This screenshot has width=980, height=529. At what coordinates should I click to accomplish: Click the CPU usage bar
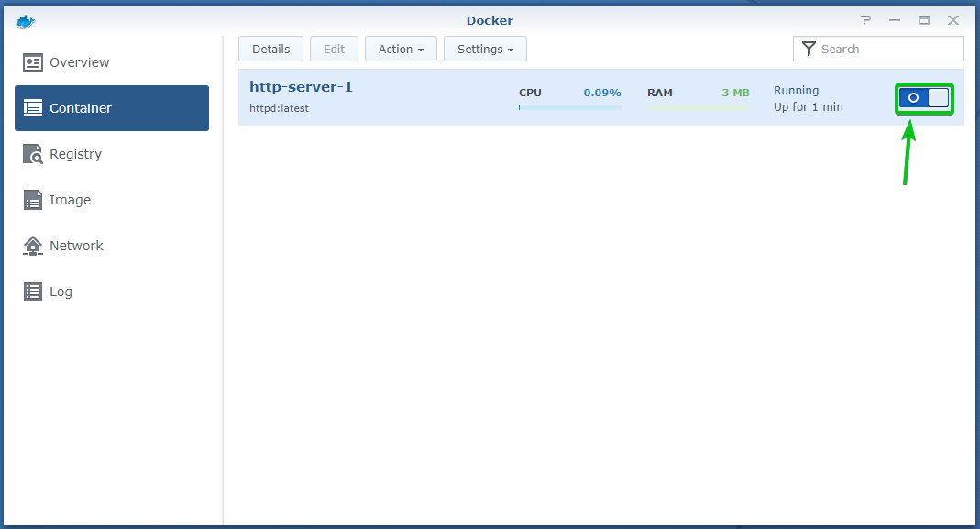(x=569, y=107)
